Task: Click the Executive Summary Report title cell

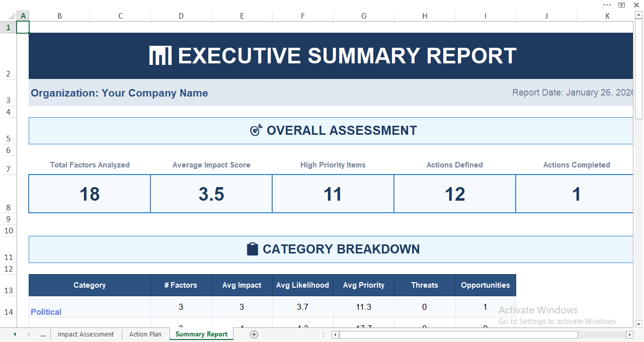Action: pyautogui.click(x=331, y=56)
